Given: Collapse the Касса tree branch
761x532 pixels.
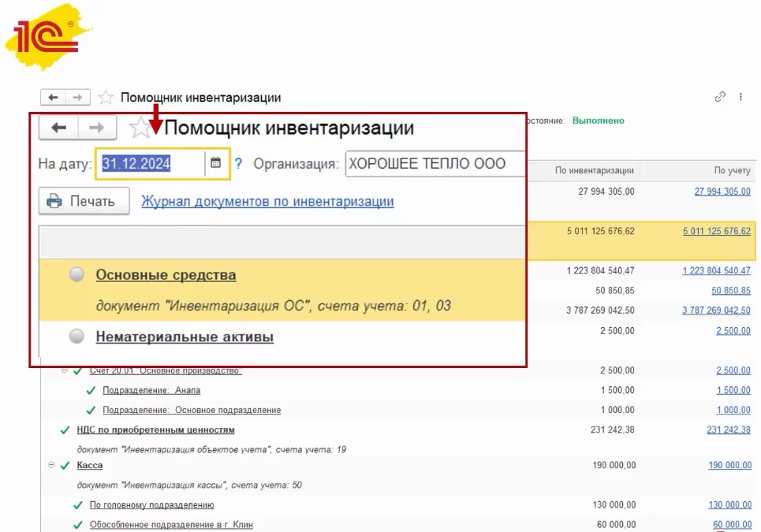Looking at the screenshot, I should [50, 464].
